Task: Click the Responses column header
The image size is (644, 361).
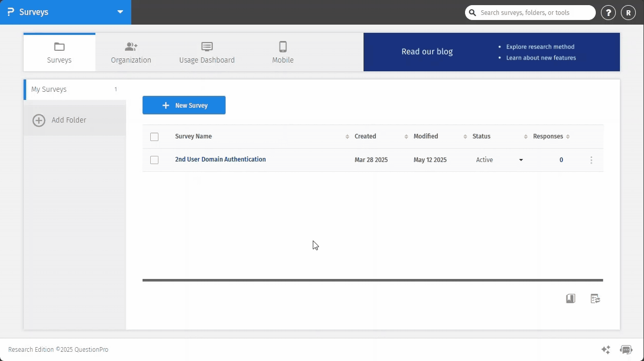Action: tap(548, 136)
